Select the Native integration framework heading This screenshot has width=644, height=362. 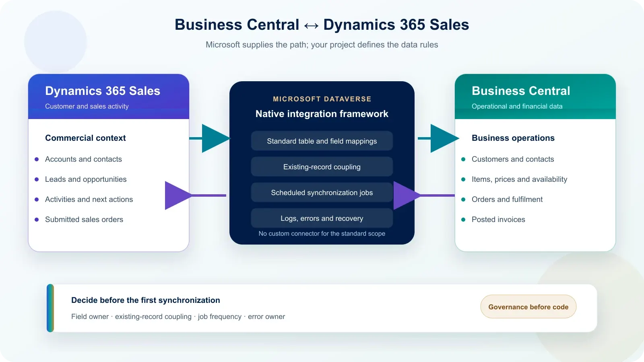(322, 114)
